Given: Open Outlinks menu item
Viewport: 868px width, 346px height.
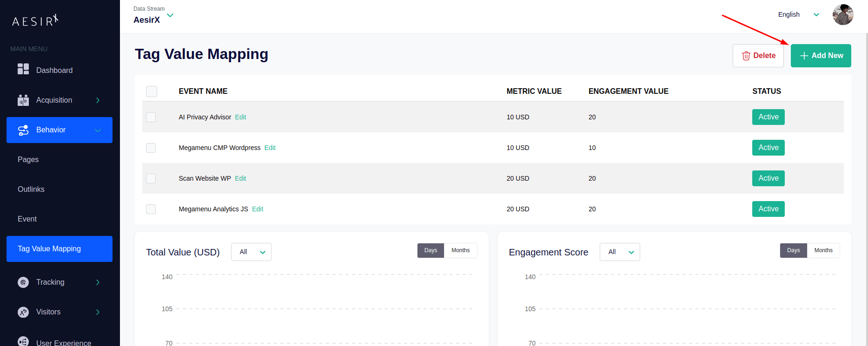Looking at the screenshot, I should tap(31, 189).
